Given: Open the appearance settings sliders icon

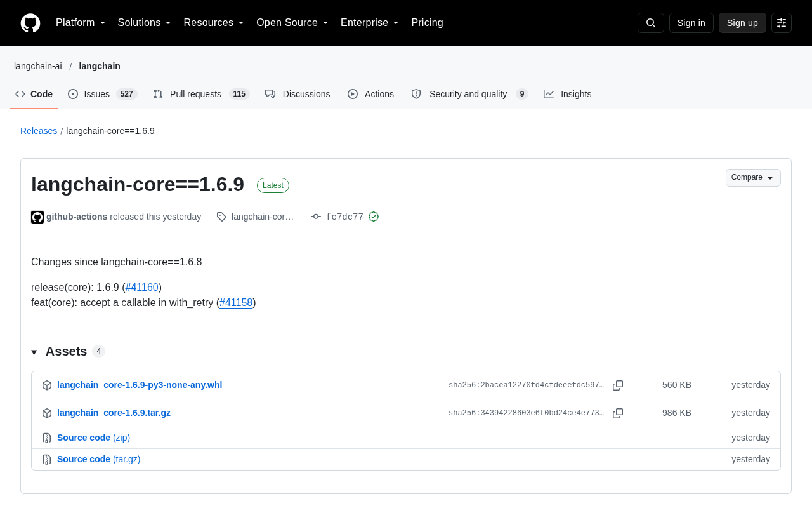Looking at the screenshot, I should coord(782,23).
